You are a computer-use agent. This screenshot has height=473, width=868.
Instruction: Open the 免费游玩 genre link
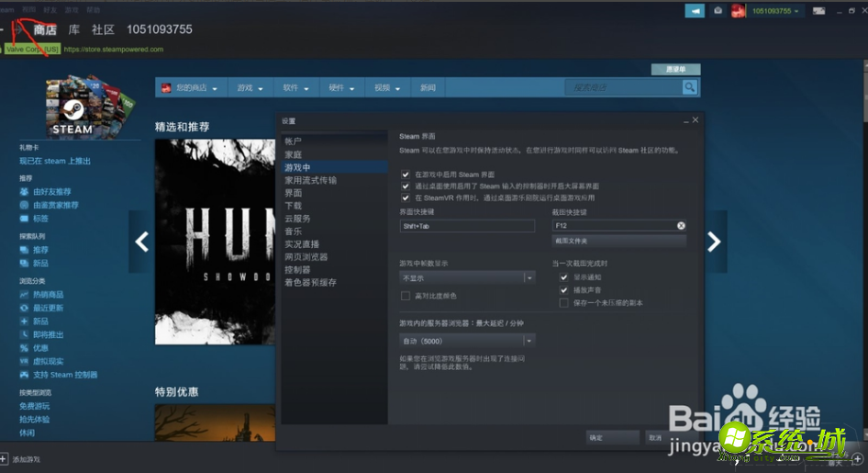click(x=34, y=406)
